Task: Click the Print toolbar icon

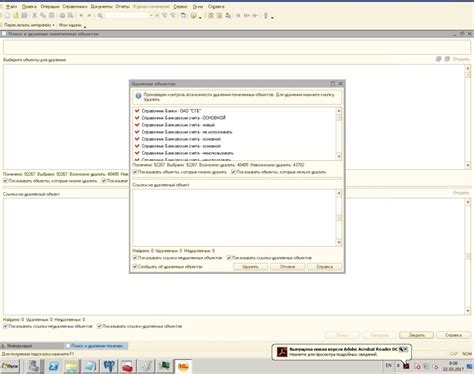Action: pyautogui.click(x=62, y=15)
